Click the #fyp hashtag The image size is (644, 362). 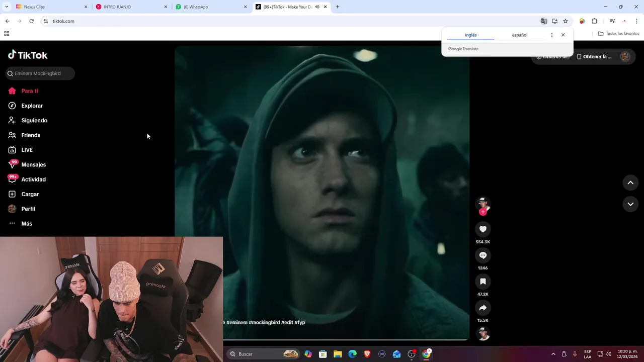click(x=300, y=322)
